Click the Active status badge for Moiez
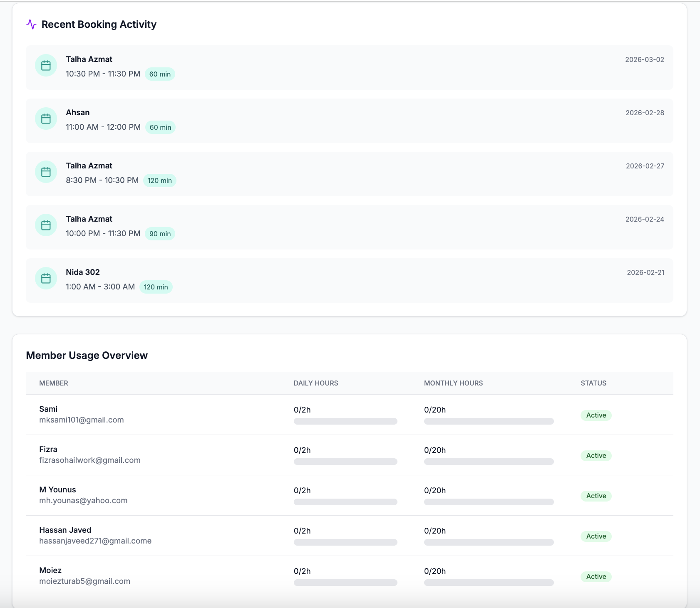The width and height of the screenshot is (700, 608). [596, 577]
